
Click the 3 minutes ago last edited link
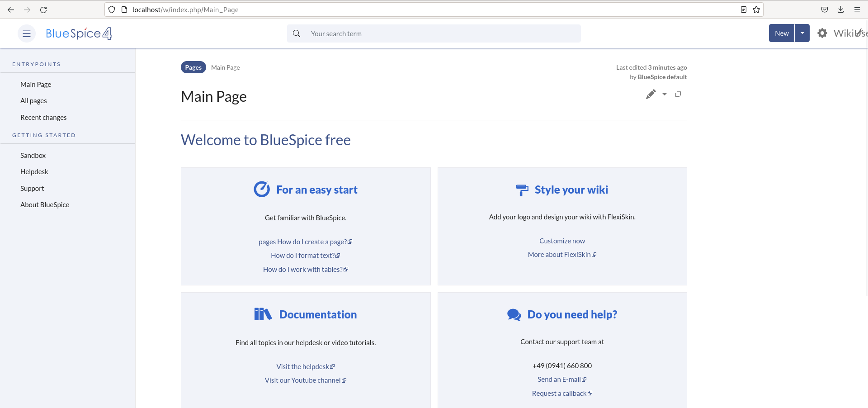tap(667, 67)
